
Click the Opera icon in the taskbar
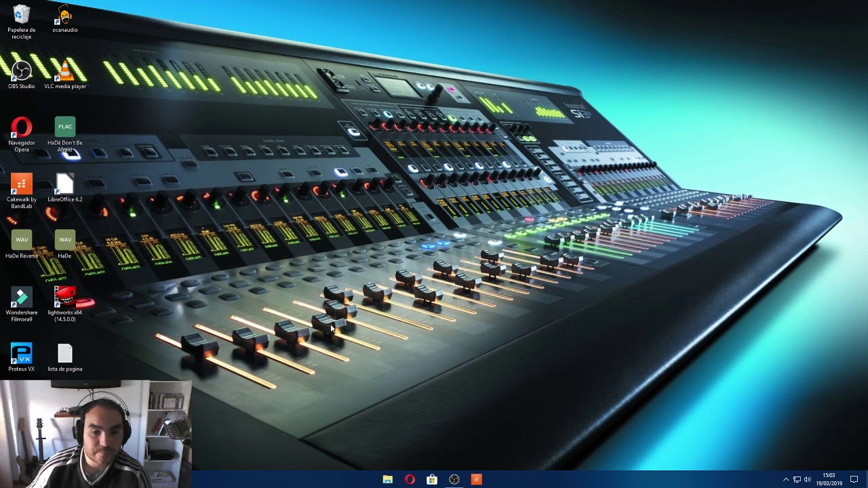pos(410,479)
